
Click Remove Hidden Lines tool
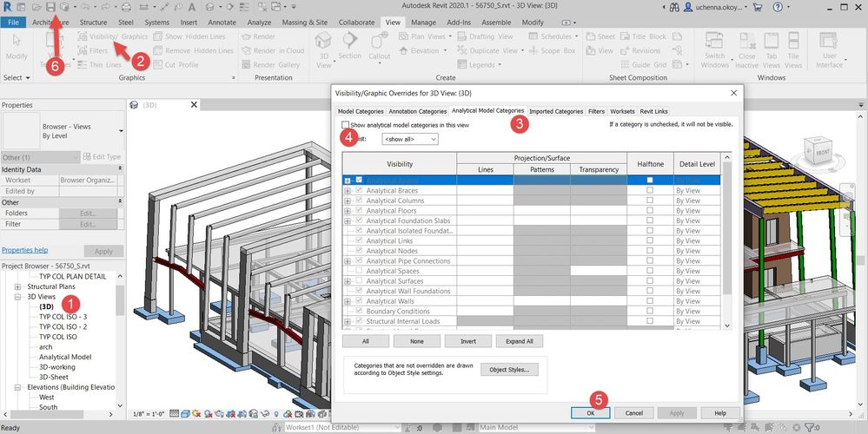pos(194,51)
